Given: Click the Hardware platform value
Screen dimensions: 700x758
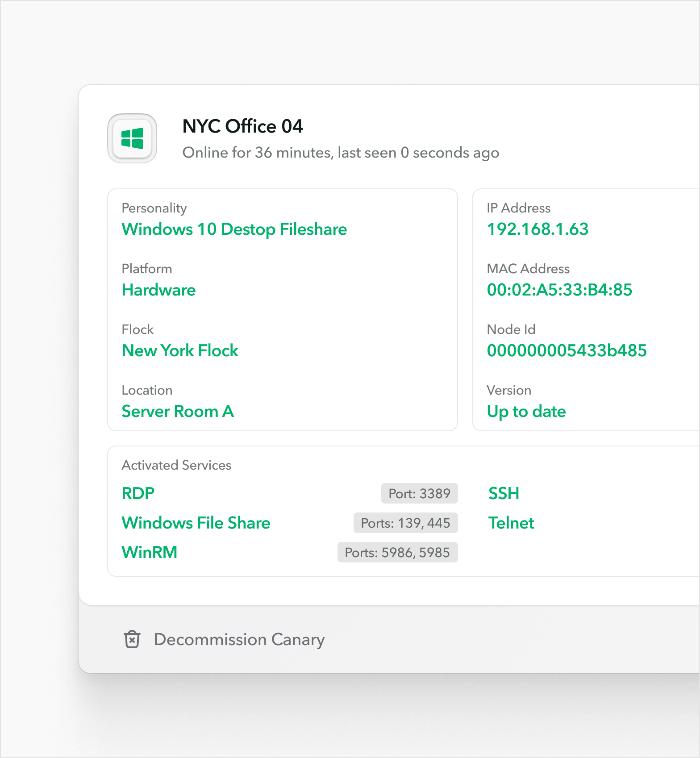Looking at the screenshot, I should coord(159,290).
